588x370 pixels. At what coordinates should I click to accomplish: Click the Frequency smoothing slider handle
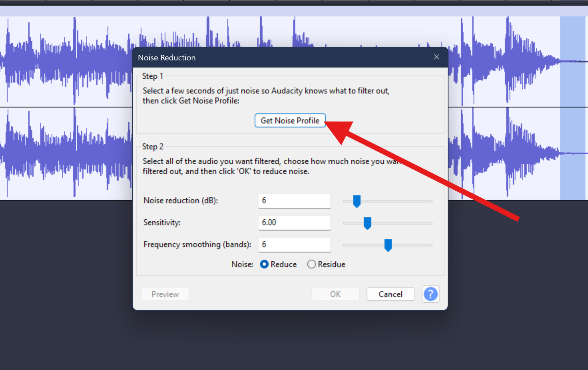[x=388, y=245]
